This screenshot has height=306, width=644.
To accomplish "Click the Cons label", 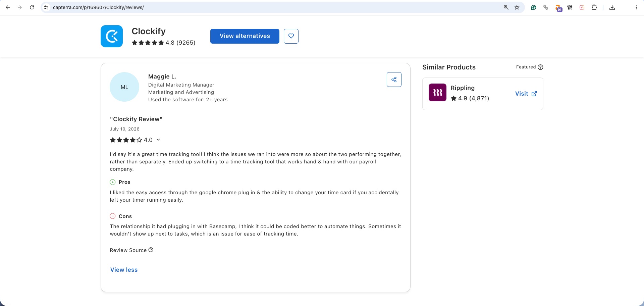I will tap(125, 216).
